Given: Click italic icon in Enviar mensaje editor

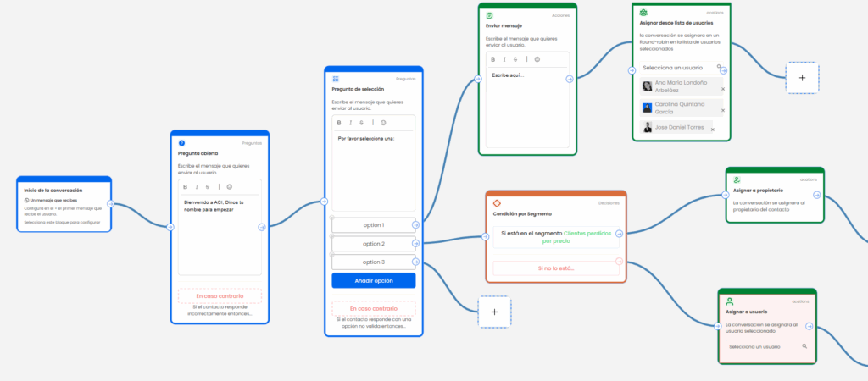Looking at the screenshot, I should click(504, 59).
